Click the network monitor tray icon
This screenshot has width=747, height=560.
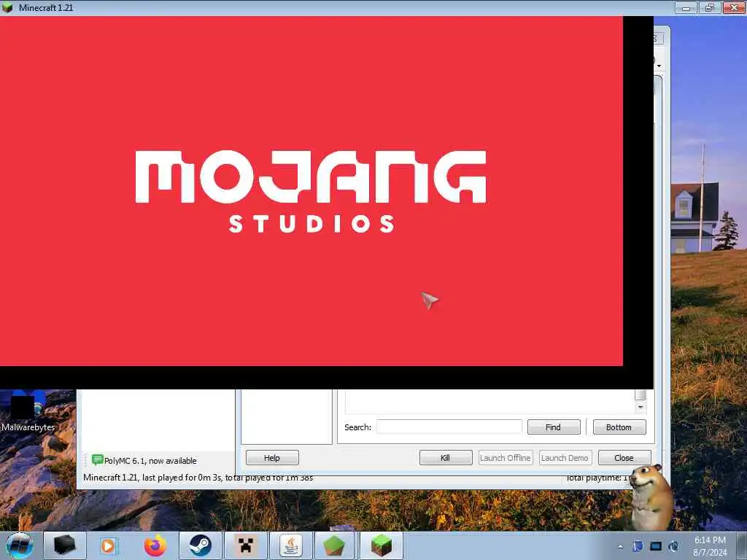(656, 546)
